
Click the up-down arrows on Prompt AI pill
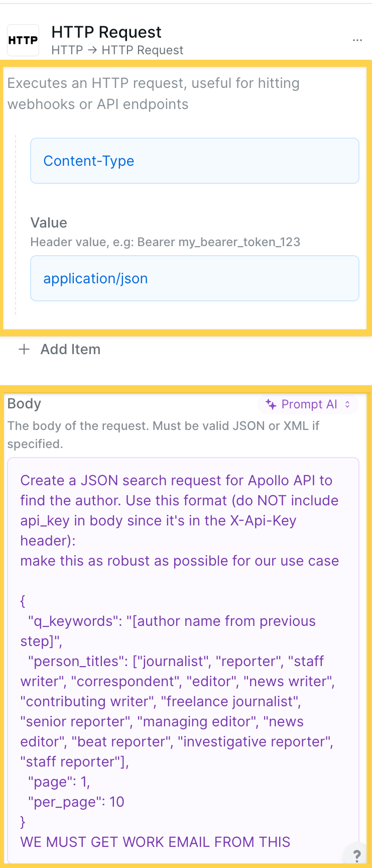tap(347, 404)
